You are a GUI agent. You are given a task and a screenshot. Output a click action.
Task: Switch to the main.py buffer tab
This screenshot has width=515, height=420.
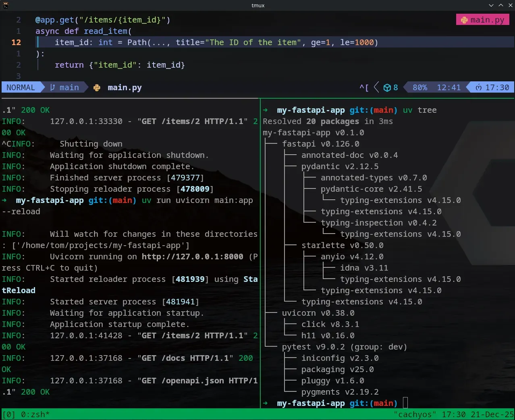tap(483, 20)
